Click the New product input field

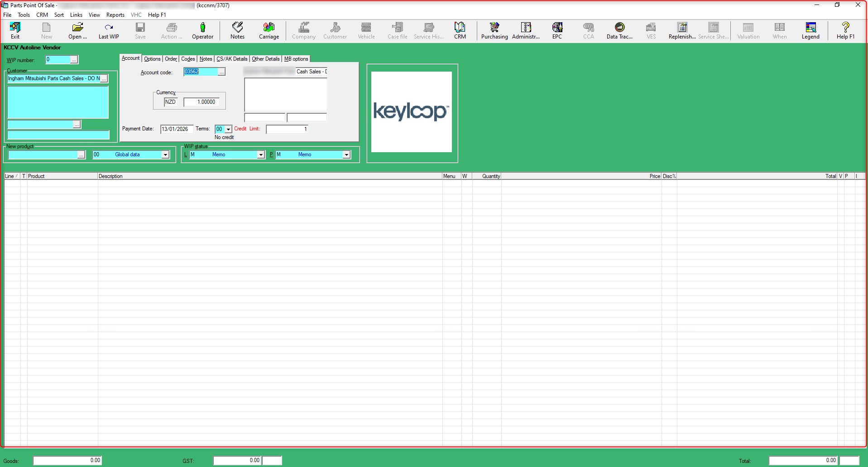tap(43, 155)
